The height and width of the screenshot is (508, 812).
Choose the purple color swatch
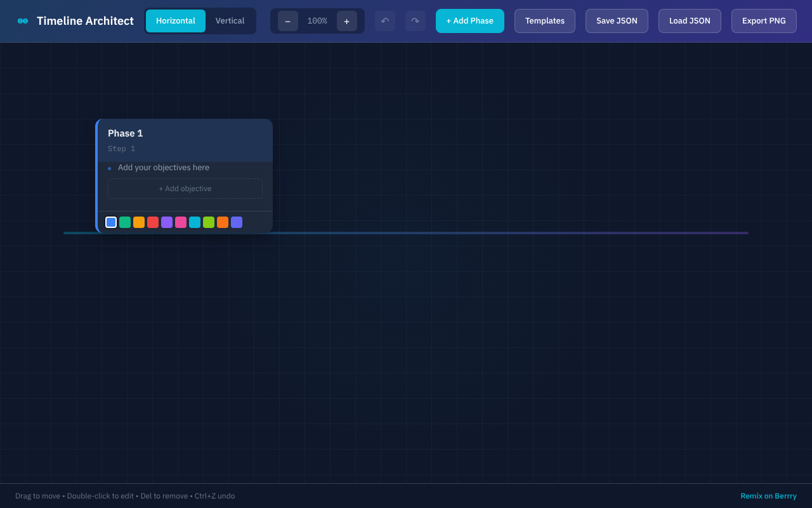pyautogui.click(x=166, y=222)
